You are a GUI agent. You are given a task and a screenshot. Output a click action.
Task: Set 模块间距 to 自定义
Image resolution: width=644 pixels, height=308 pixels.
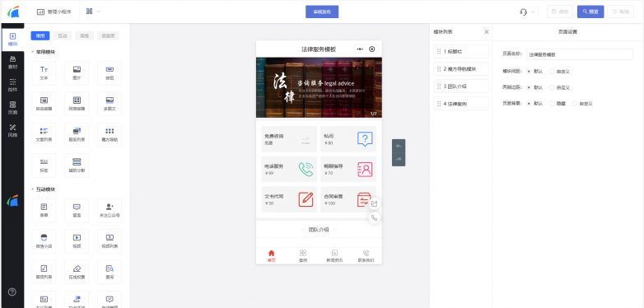coord(559,71)
